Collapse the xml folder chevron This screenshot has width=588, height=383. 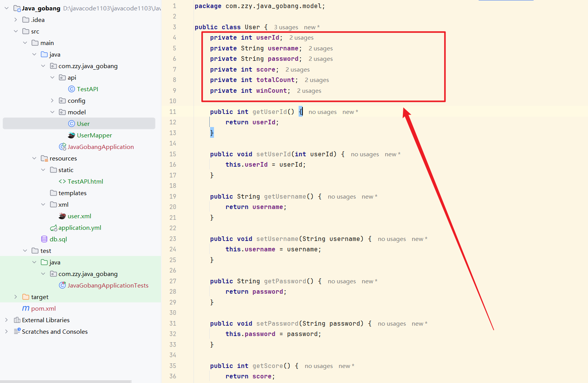(x=43, y=204)
